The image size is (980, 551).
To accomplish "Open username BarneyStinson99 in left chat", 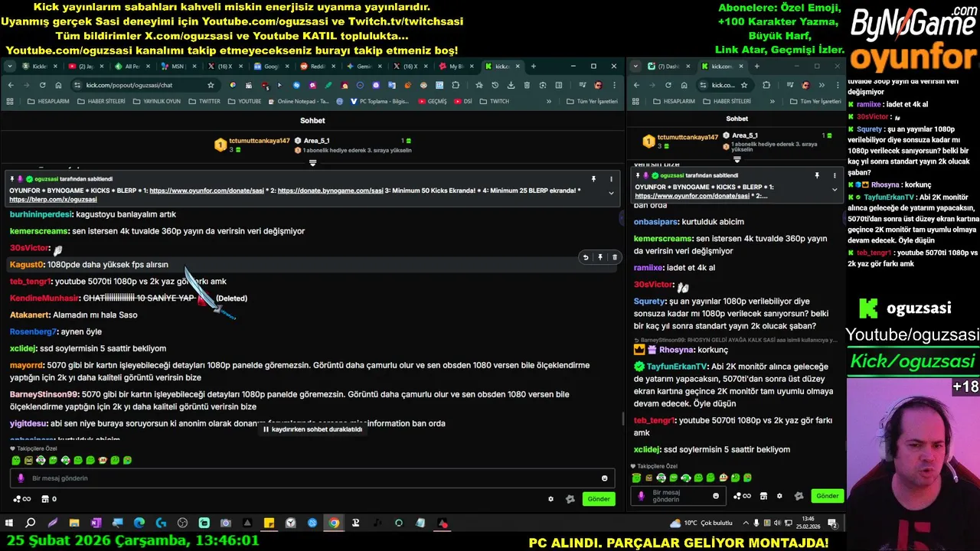I will (44, 395).
